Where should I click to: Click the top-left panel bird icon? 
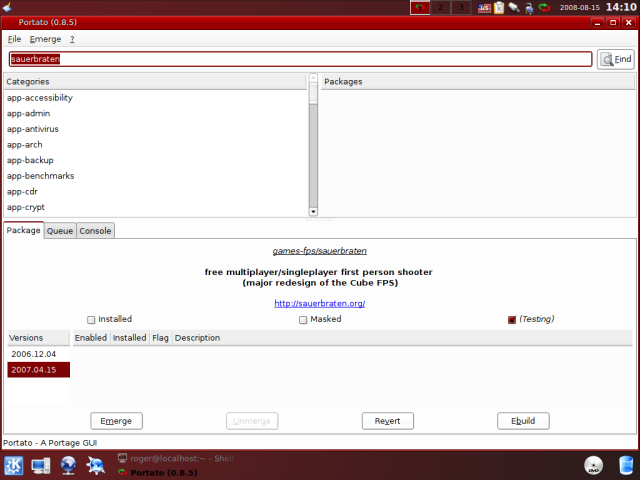[7, 7]
